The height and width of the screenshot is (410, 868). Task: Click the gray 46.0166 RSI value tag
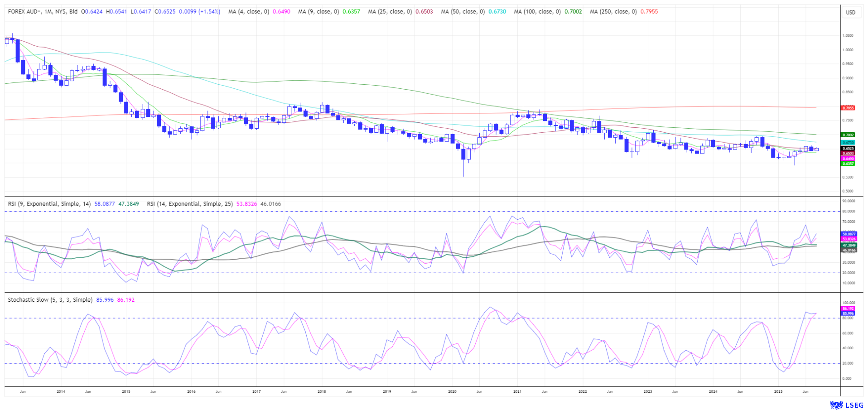click(x=848, y=250)
